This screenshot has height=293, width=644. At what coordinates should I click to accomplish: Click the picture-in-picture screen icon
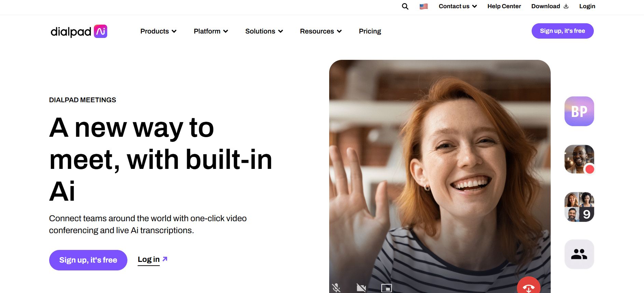[x=386, y=288]
